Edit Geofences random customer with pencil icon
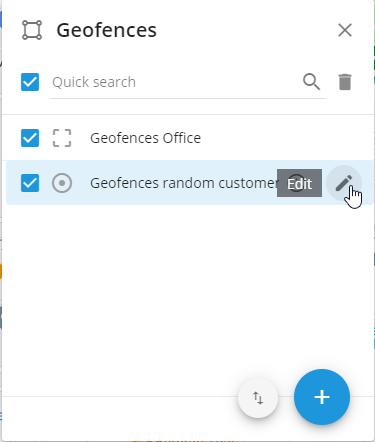 [x=344, y=183]
